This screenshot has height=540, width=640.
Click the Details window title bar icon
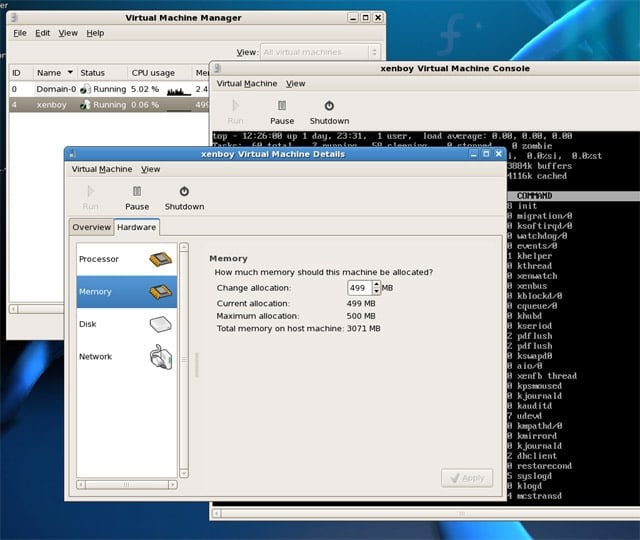pyautogui.click(x=72, y=154)
